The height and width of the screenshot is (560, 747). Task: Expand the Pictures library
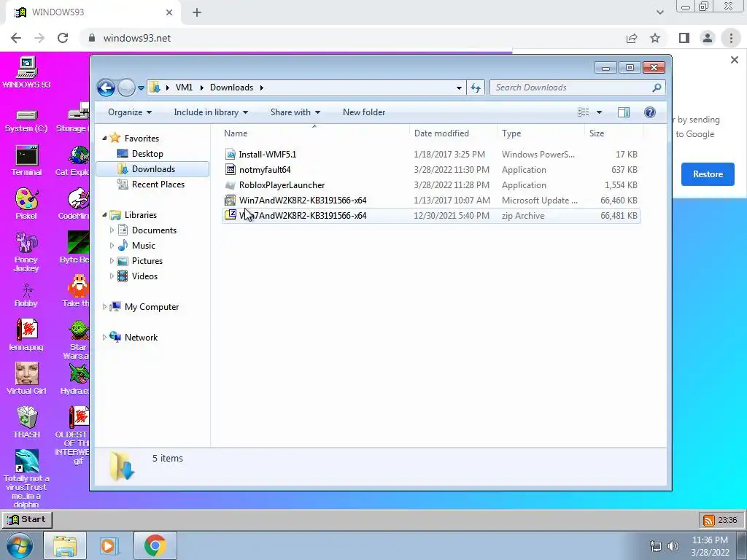pos(112,260)
